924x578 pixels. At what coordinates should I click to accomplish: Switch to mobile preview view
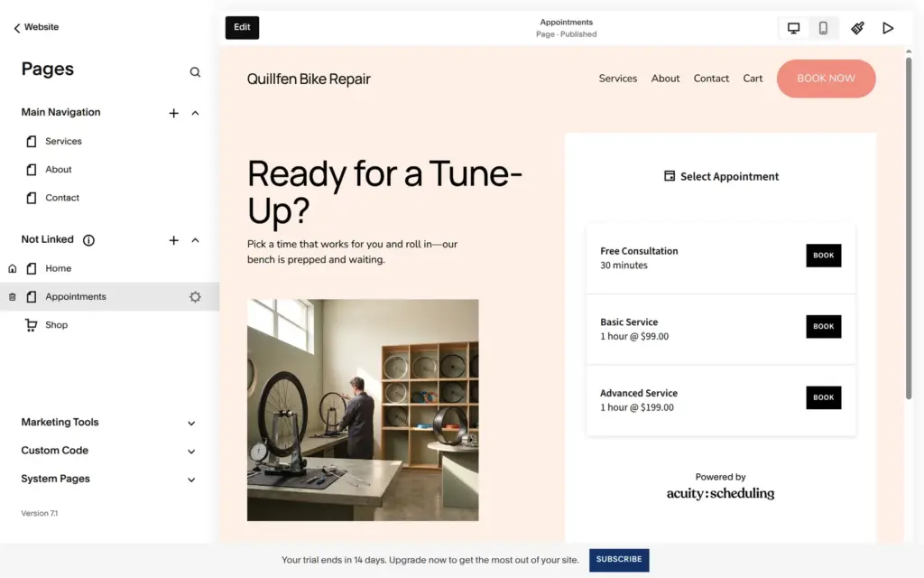pos(823,28)
